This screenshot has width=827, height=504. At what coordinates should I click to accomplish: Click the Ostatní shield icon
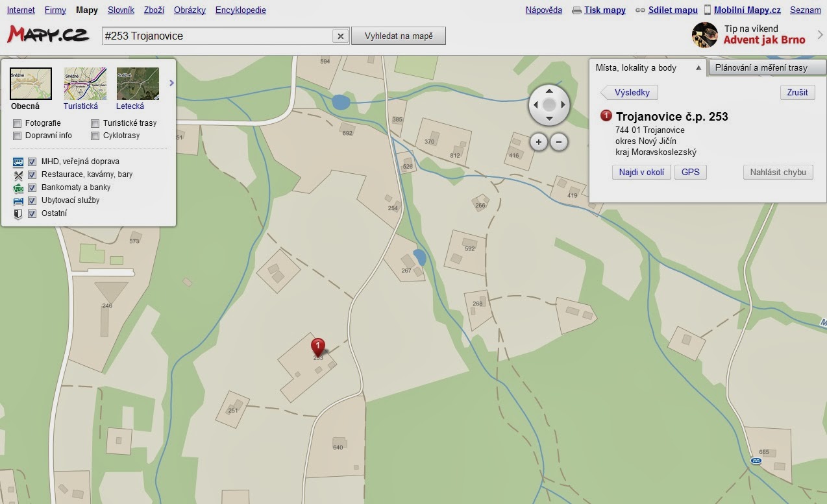18,213
